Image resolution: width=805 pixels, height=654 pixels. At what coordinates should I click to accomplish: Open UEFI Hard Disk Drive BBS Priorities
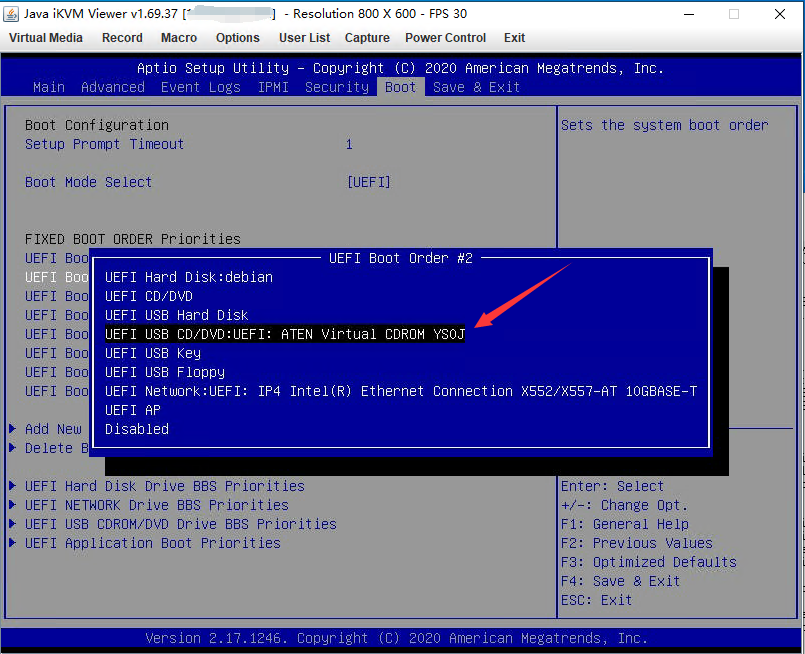click(165, 486)
